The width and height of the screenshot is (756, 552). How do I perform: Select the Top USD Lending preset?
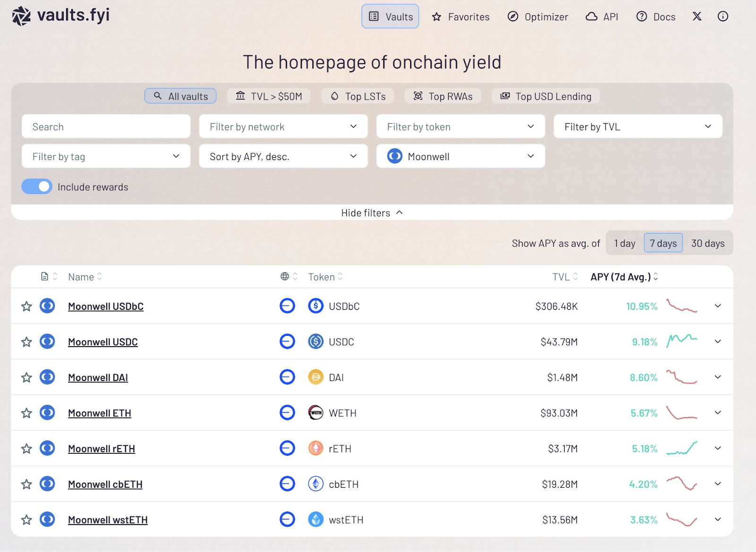[x=546, y=96]
